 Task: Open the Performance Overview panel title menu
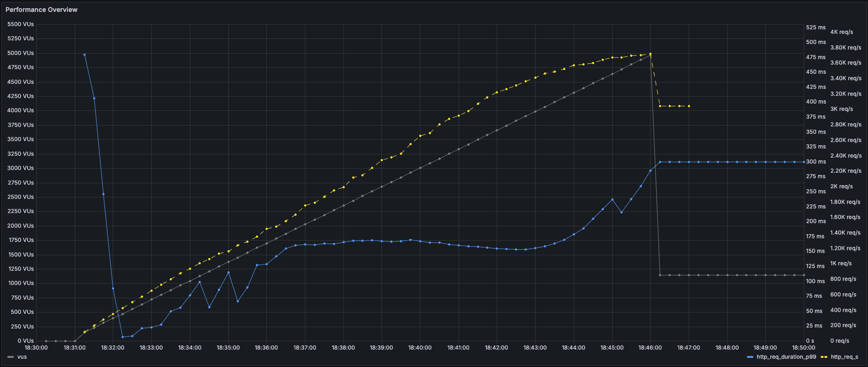click(41, 10)
